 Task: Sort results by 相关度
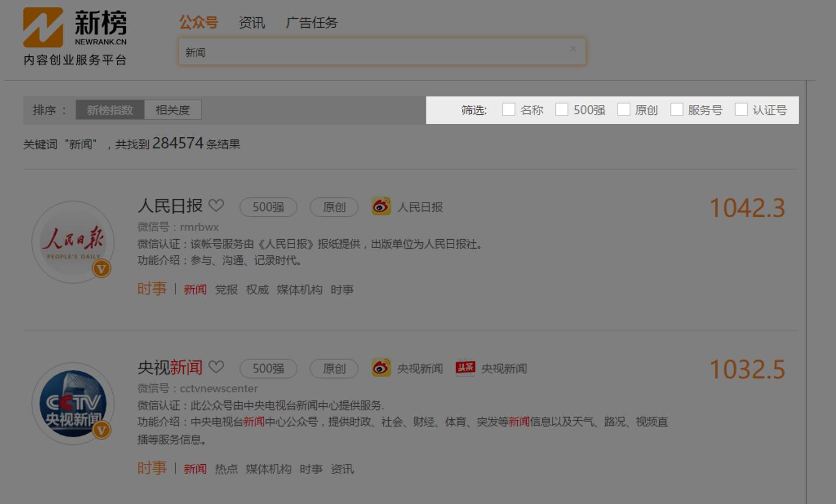pos(172,110)
